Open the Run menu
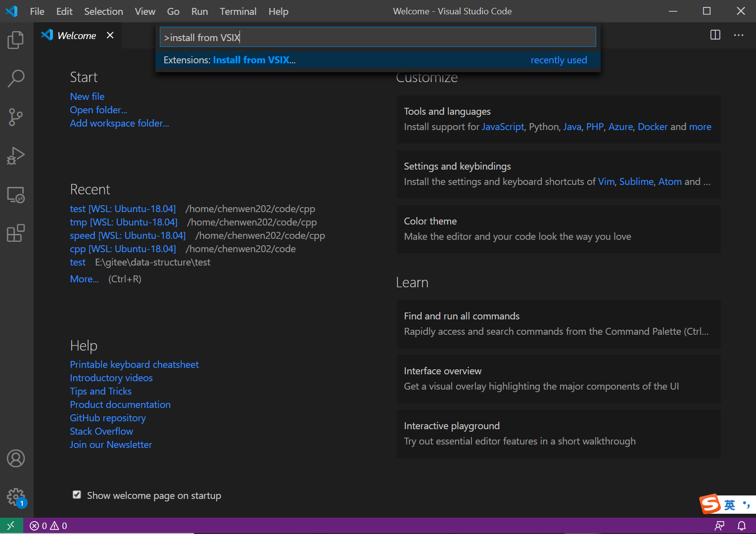Image resolution: width=756 pixels, height=534 pixels. click(x=199, y=11)
